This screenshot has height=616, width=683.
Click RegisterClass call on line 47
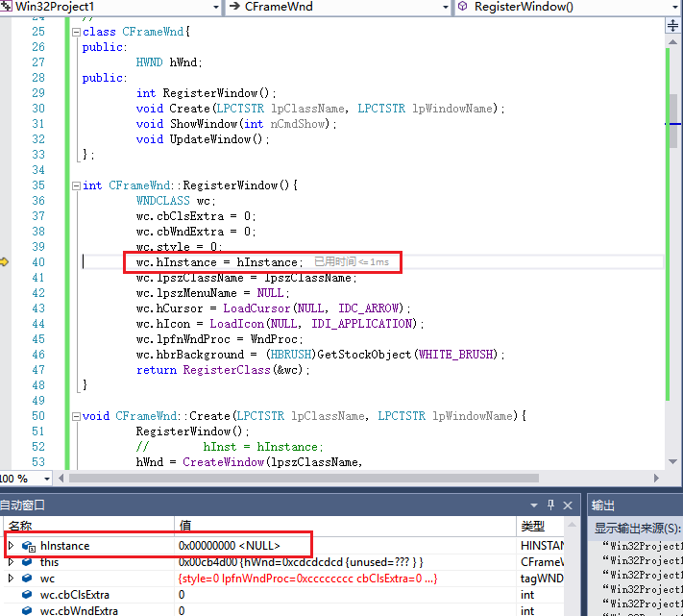227,370
